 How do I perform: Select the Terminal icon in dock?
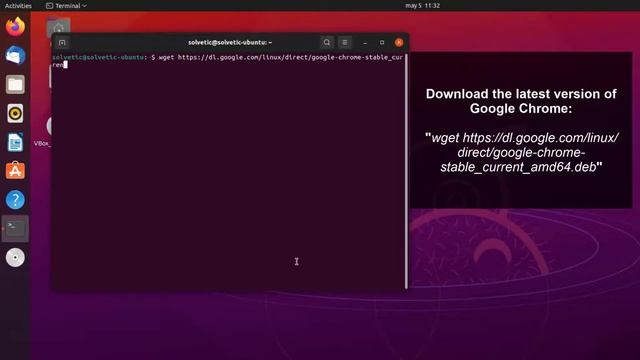[15, 229]
